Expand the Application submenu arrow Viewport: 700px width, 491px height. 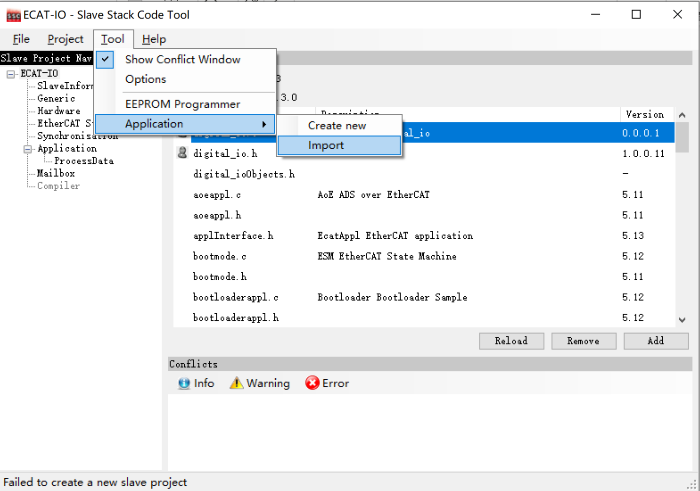click(264, 124)
